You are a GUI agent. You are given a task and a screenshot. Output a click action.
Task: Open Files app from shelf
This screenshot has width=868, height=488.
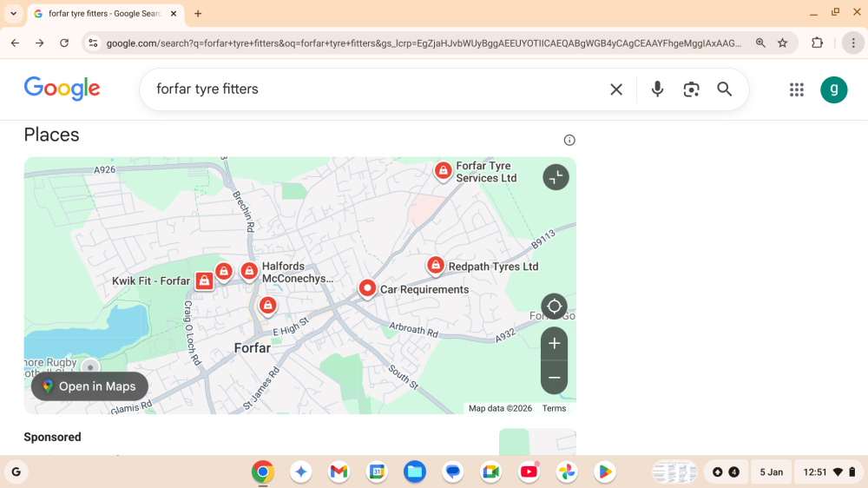(415, 472)
